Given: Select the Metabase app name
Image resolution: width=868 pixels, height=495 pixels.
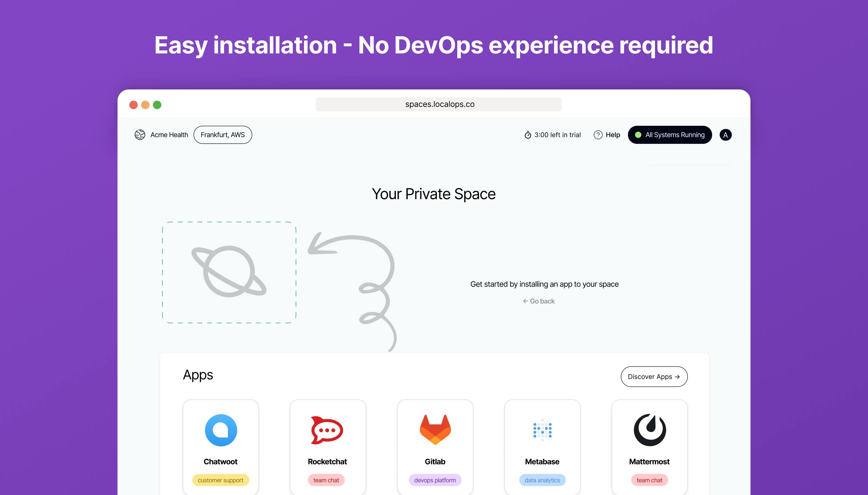Looking at the screenshot, I should click(542, 462).
